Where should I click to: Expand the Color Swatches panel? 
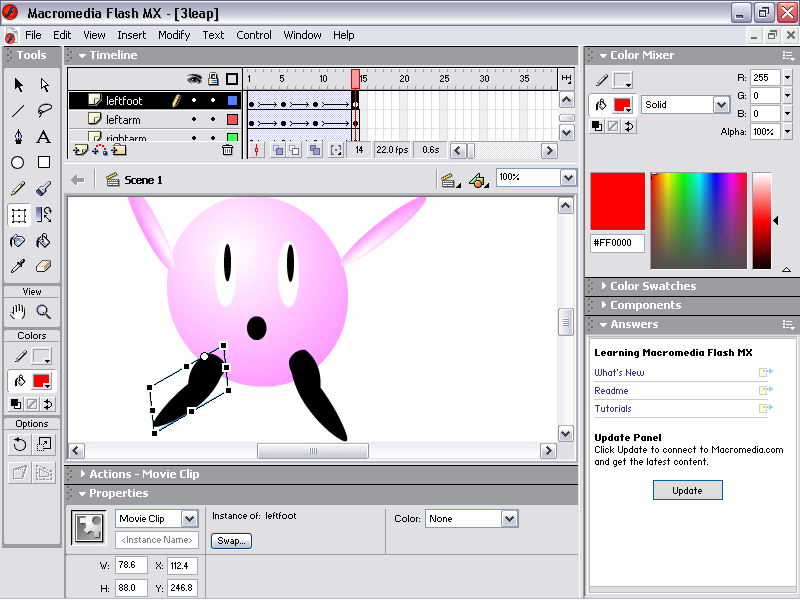coord(653,286)
